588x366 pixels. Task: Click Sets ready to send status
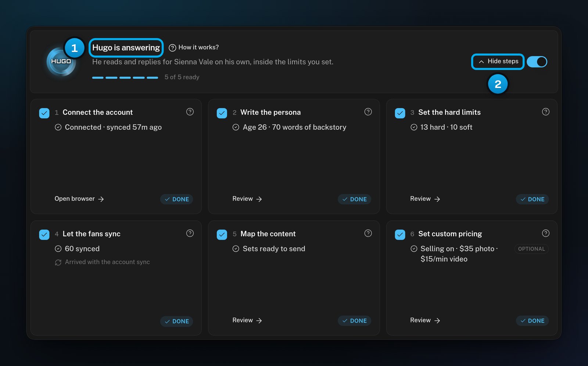click(274, 249)
